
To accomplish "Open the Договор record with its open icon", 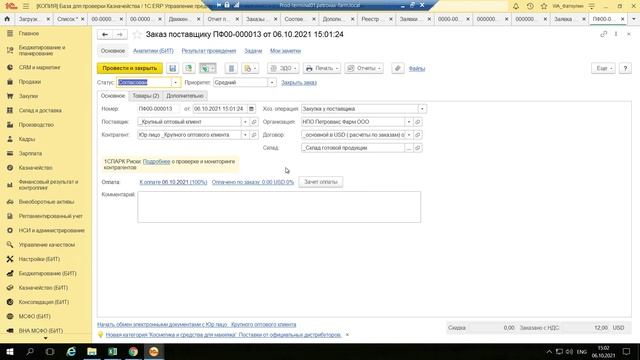I will click(418, 135).
